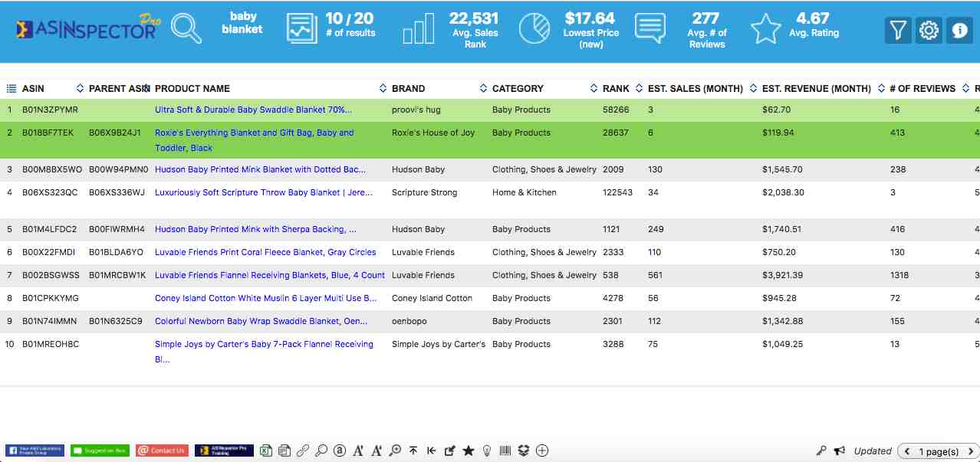Click the average sales rank bar icon
Viewport: 980px width, 462px height.
419,29
